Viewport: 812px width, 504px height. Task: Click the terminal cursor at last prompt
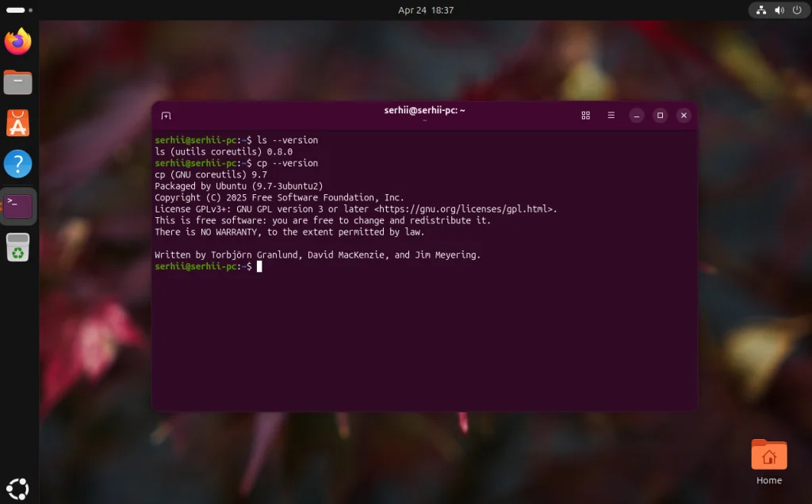(259, 266)
